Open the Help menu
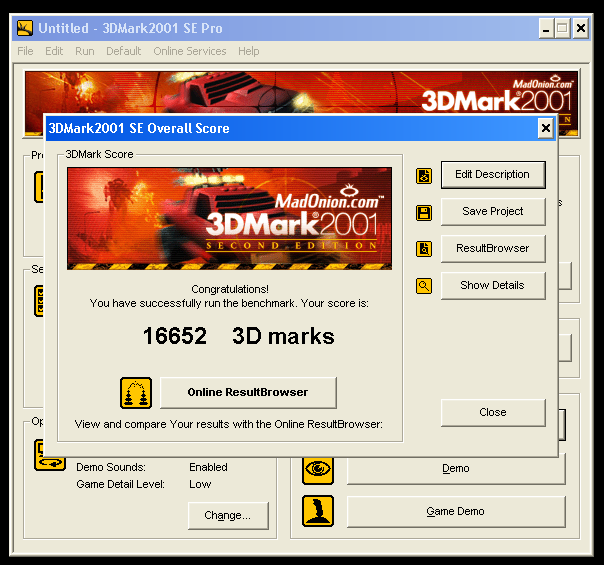Image resolution: width=604 pixels, height=565 pixels. point(248,51)
